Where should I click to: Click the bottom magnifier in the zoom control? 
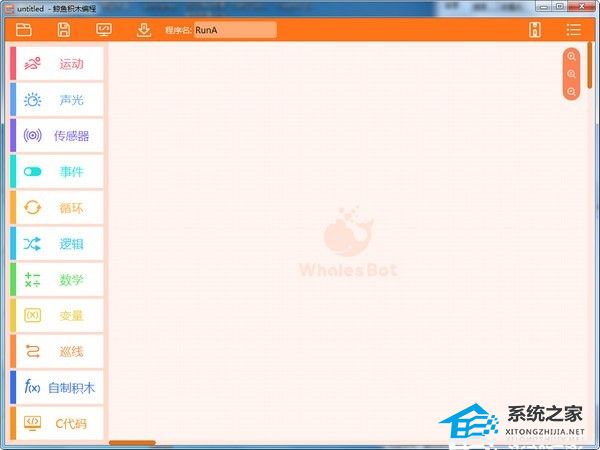571,92
